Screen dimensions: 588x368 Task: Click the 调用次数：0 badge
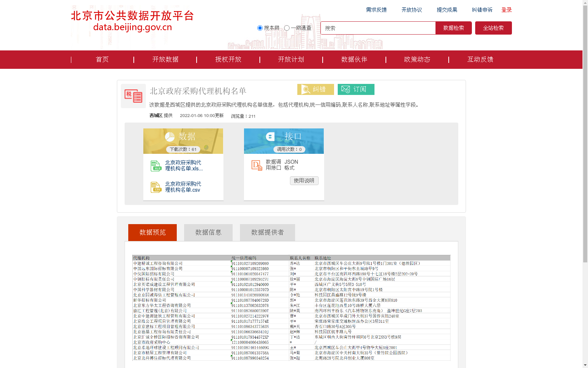point(289,149)
